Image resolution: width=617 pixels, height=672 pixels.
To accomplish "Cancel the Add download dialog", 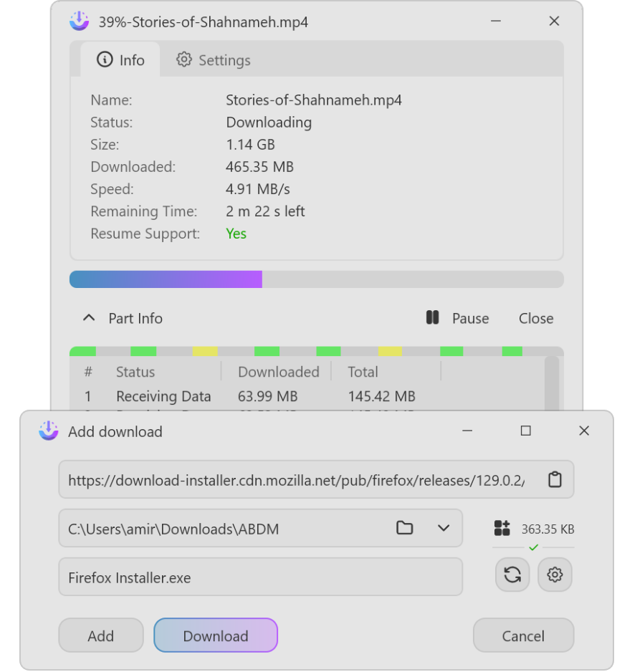I will [x=523, y=635].
